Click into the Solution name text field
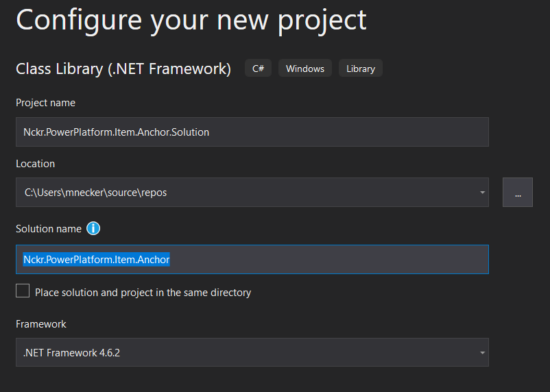Viewport: 550px width, 392px height. point(252,260)
